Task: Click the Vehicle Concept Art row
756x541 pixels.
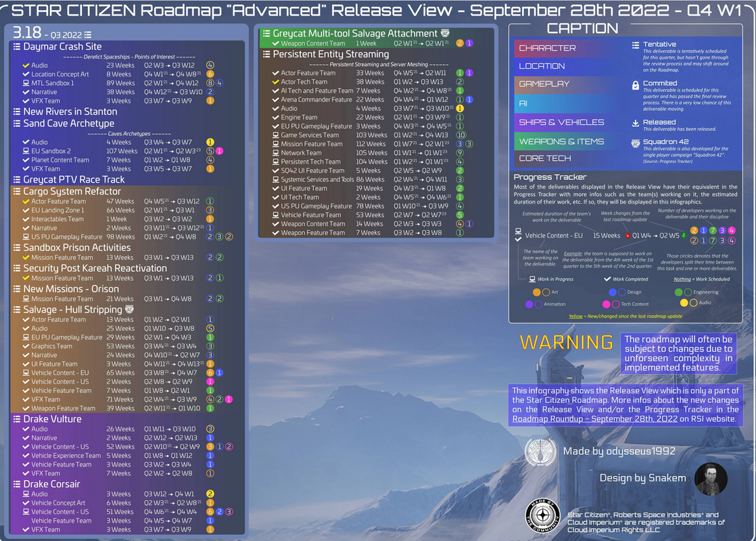Action: [x=118, y=503]
